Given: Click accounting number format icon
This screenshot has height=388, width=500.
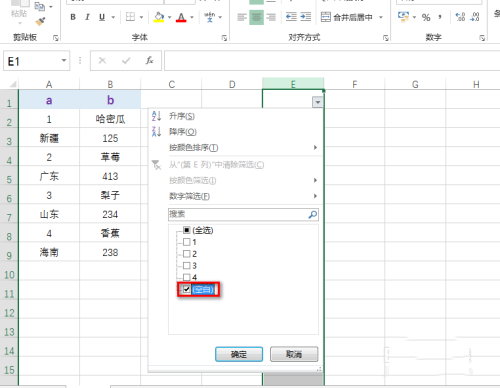Looking at the screenshot, I should pyautogui.click(x=404, y=17).
